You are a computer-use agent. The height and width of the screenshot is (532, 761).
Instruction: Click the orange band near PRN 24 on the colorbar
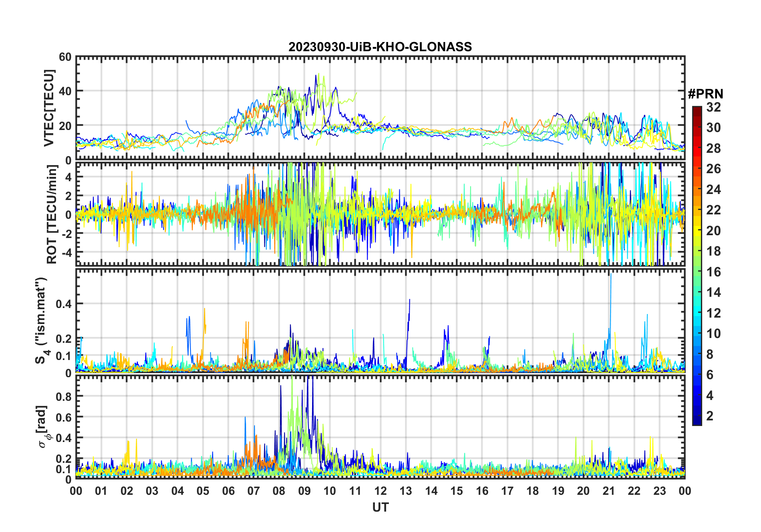click(x=697, y=189)
